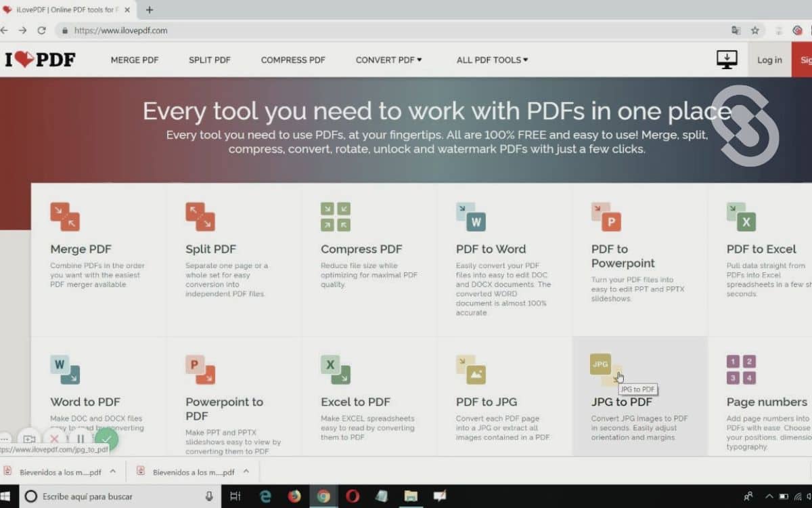The image size is (812, 508).
Task: Click the Excel to PDF icon
Action: click(x=336, y=370)
